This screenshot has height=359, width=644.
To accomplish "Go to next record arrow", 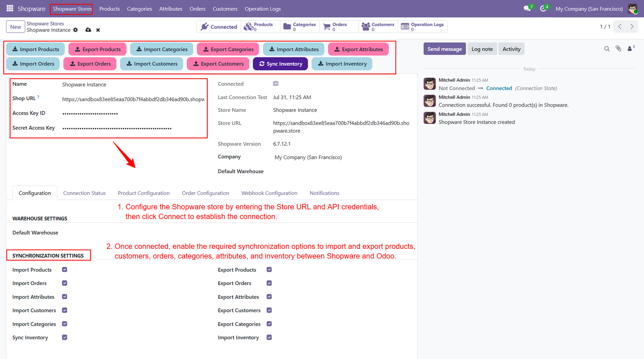I will tap(632, 27).
